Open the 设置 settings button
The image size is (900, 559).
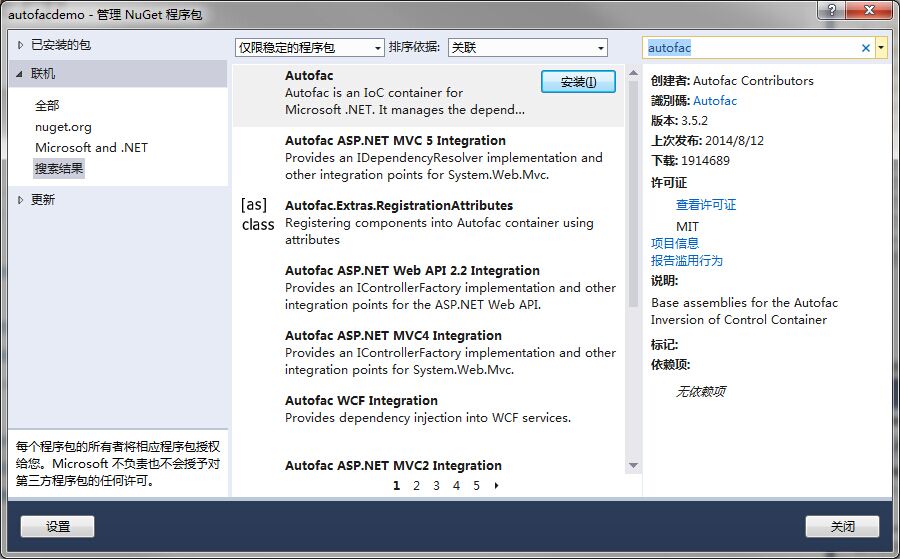point(57,526)
